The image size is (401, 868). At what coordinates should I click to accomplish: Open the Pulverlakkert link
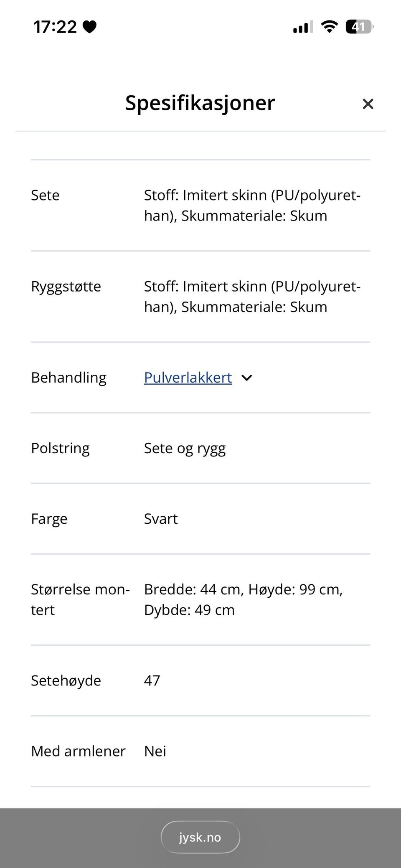coord(188,378)
